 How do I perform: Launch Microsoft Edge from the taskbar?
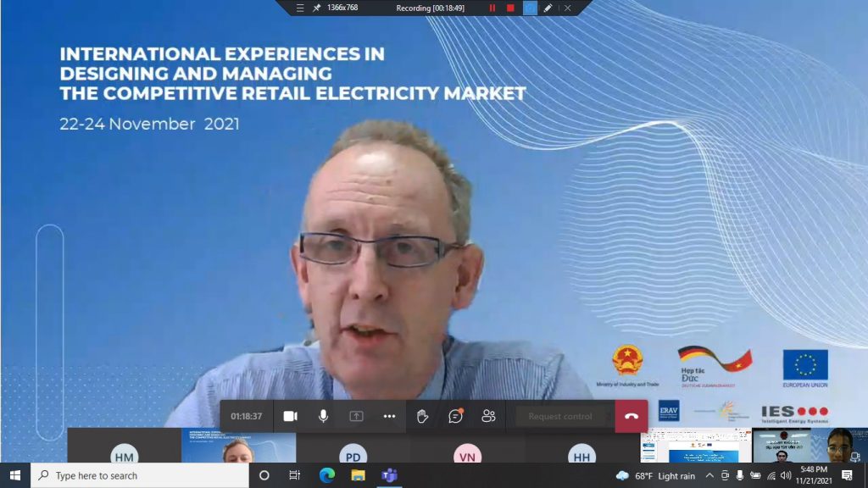(327, 475)
